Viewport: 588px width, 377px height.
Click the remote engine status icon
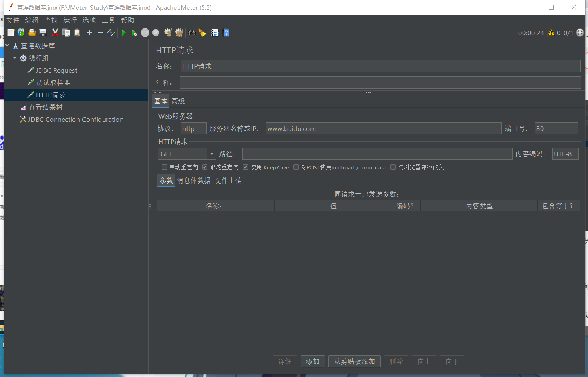[580, 33]
